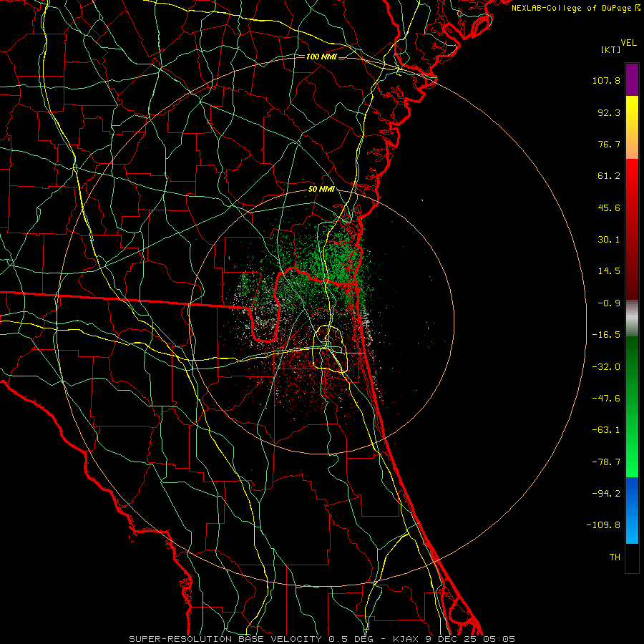The width and height of the screenshot is (644, 644).
Task: Click the 14.5 velocity scale value
Action: [609, 271]
